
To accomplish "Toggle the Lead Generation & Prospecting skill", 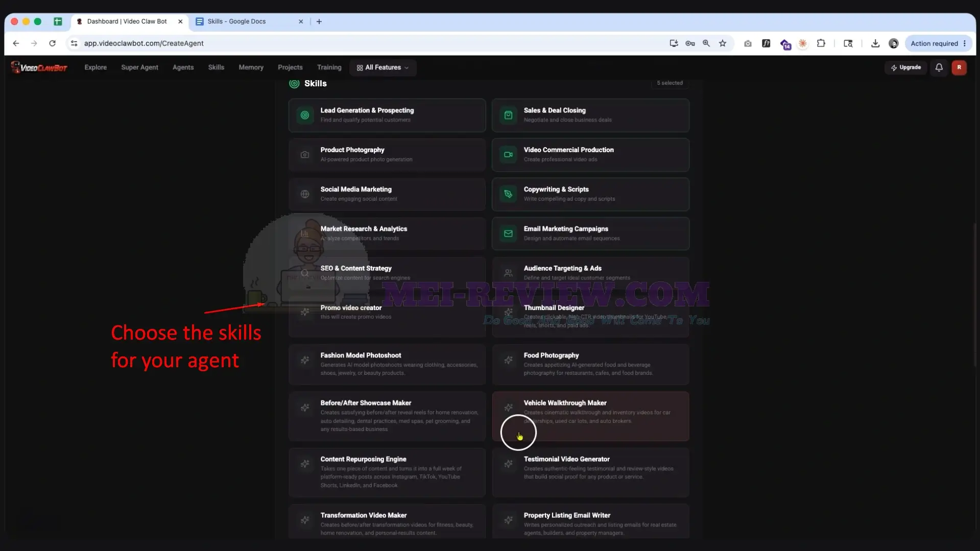I will pyautogui.click(x=387, y=115).
